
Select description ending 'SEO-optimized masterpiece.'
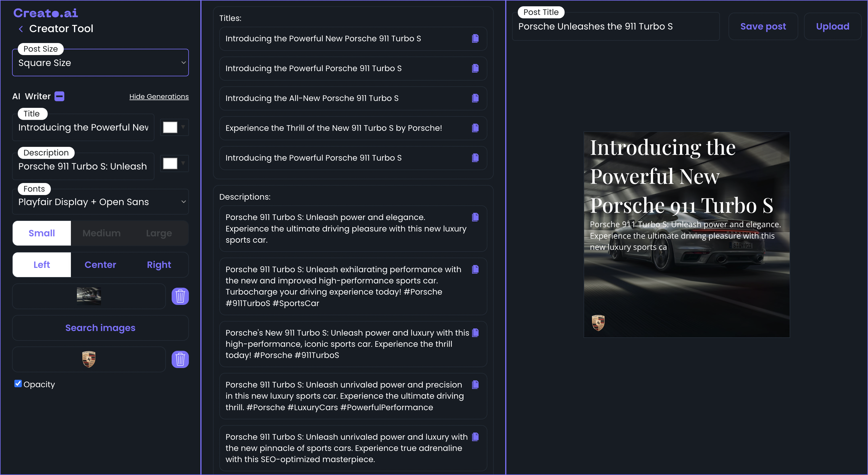pos(353,448)
